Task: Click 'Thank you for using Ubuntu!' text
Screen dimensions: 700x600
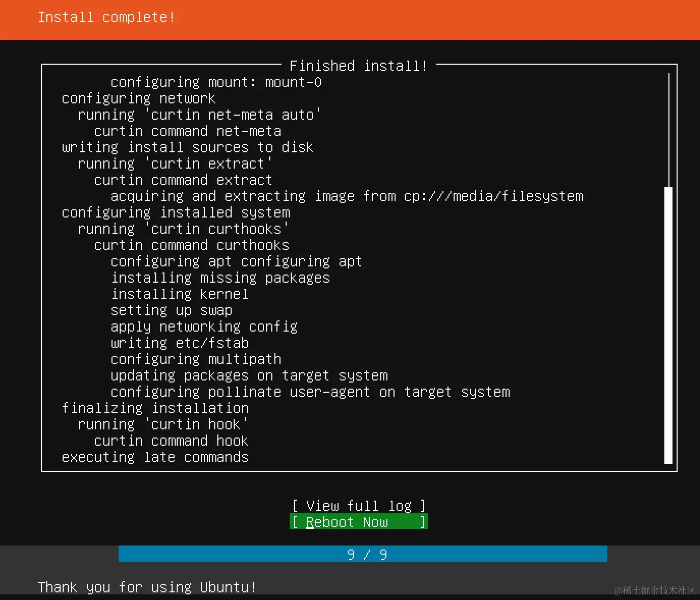Action: [147, 587]
